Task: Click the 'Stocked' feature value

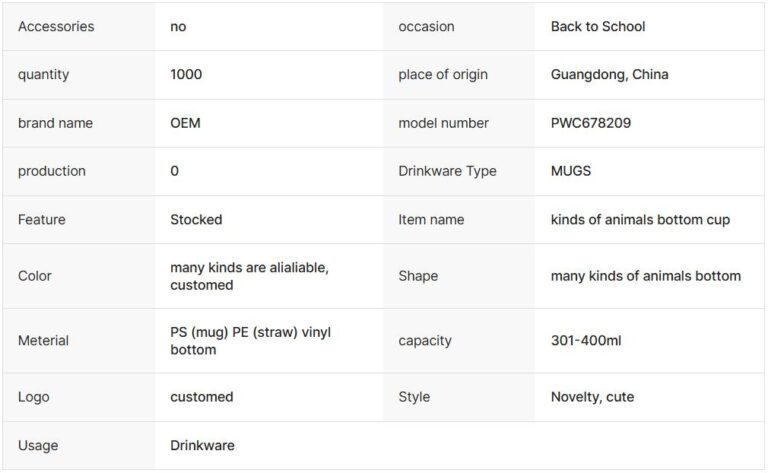Action: point(196,219)
